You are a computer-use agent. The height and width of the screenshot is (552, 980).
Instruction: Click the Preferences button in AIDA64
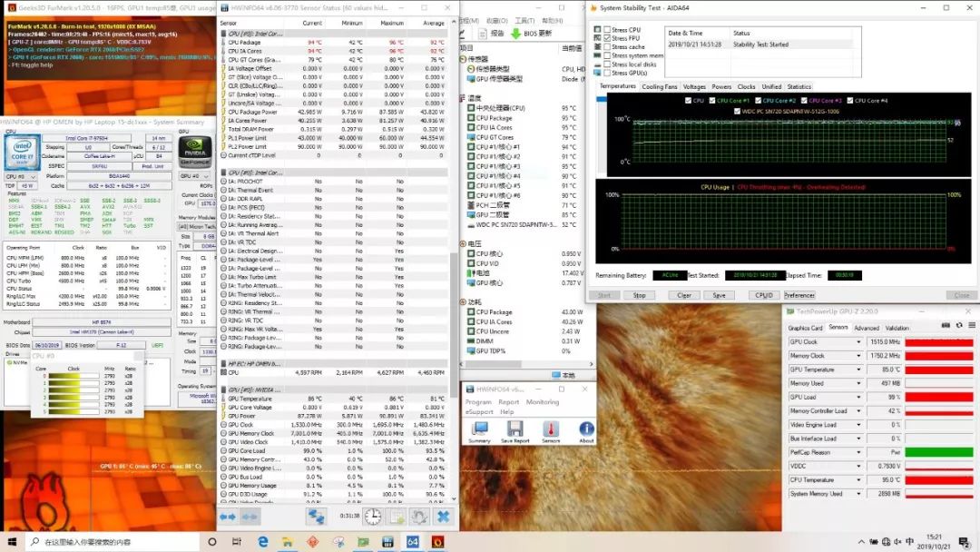(x=799, y=295)
